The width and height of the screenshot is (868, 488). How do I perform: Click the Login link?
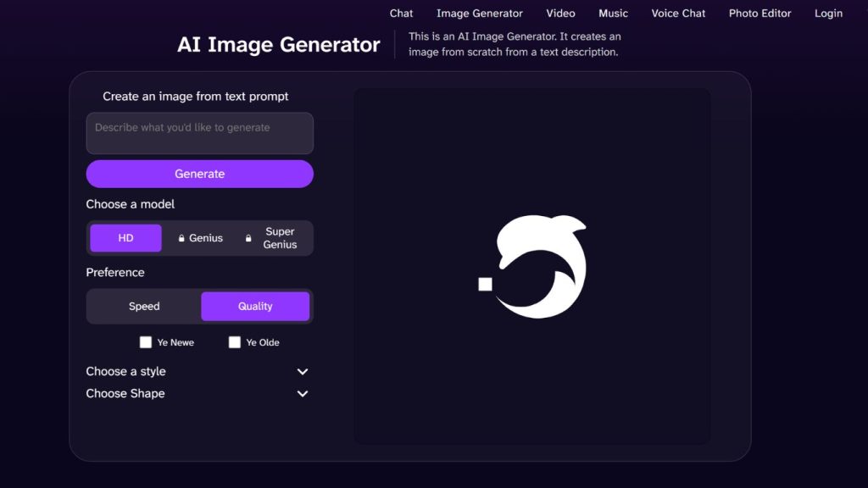(828, 13)
